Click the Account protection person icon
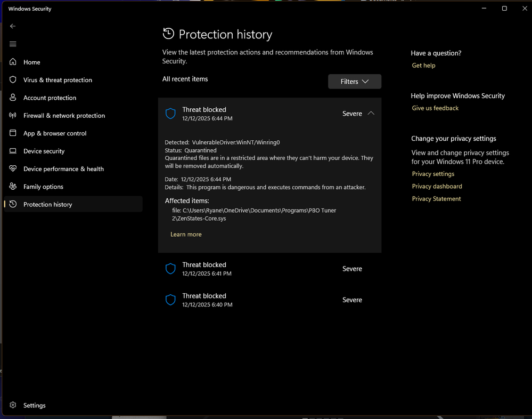Viewport: 532px width, 419px height. 13,98
